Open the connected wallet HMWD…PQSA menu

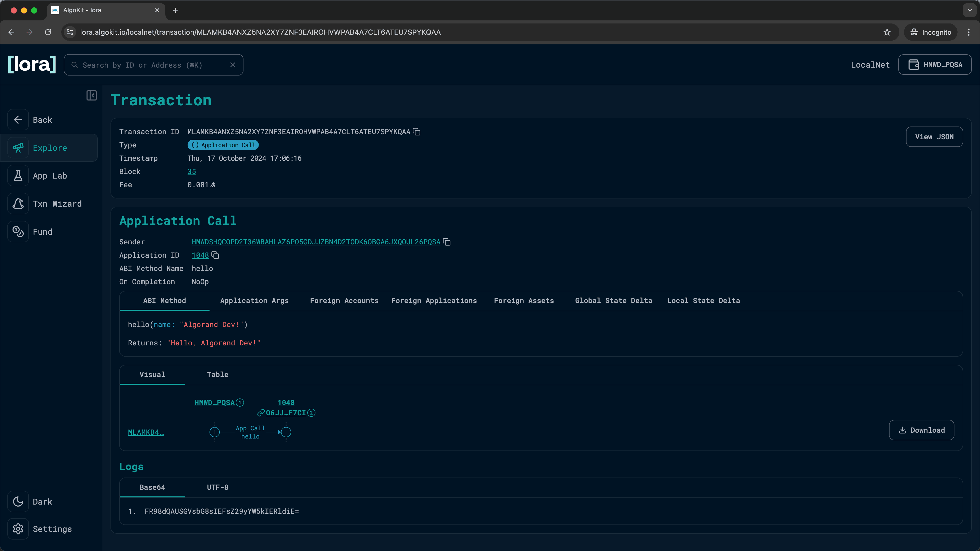[x=935, y=64]
